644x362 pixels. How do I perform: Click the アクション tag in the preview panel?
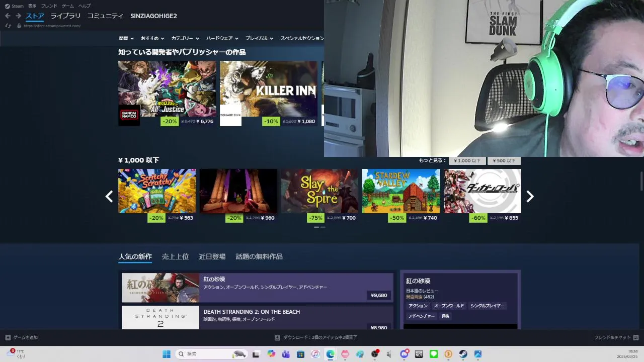click(418, 306)
